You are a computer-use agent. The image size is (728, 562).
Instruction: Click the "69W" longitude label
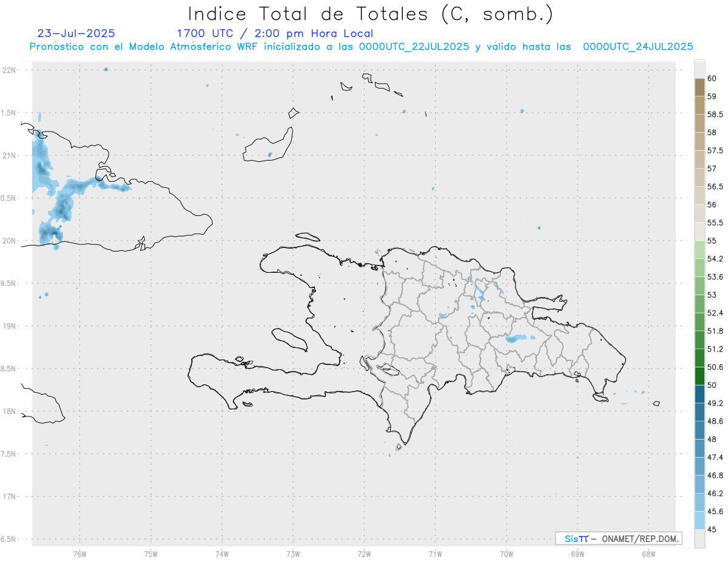pos(578,554)
